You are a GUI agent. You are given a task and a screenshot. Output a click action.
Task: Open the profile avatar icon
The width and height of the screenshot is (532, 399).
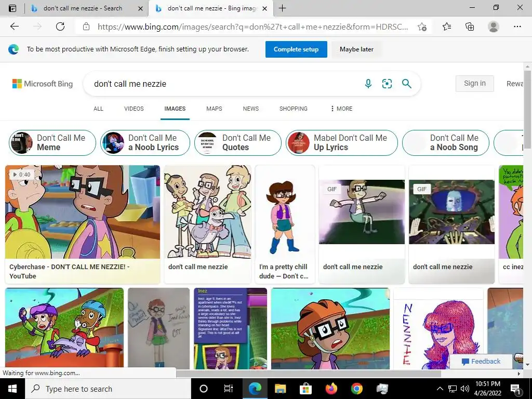point(493,26)
